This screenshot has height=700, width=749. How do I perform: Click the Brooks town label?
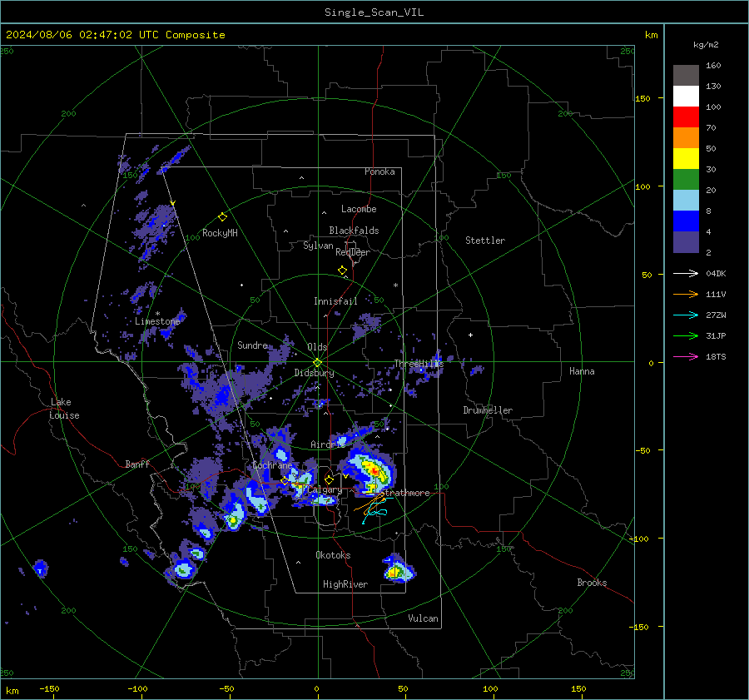592,583
